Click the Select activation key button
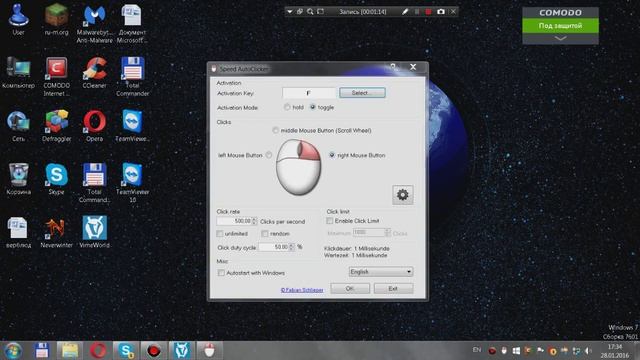This screenshot has width=640, height=360. pyautogui.click(x=362, y=93)
